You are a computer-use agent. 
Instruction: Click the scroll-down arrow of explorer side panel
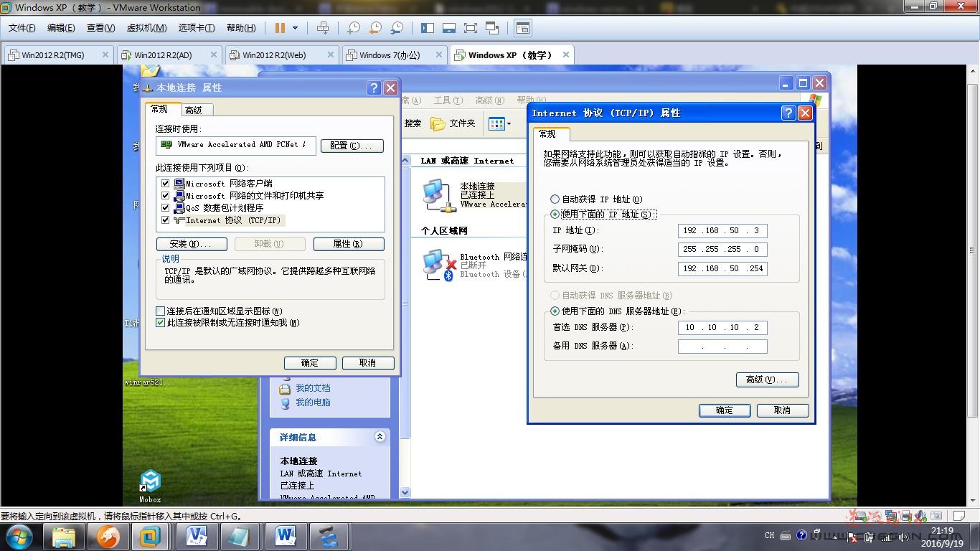pos(405,493)
